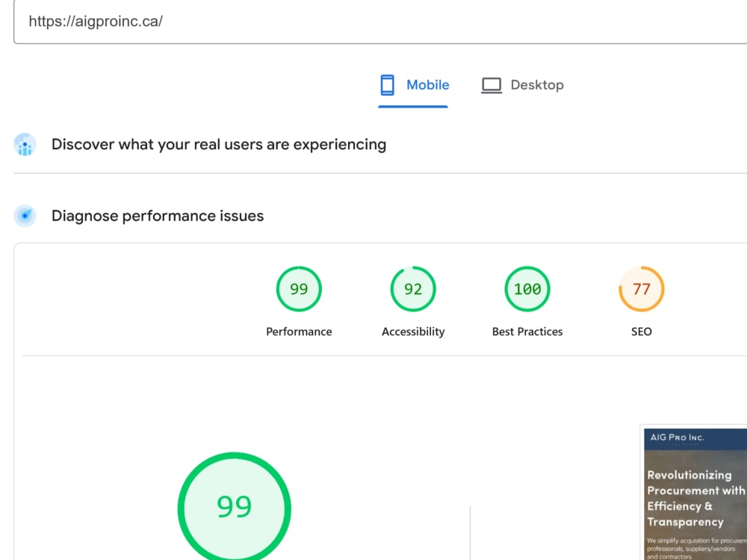Click 'Diagnose performance issues' heading
Image resolution: width=747 pixels, height=560 pixels.
point(158,217)
